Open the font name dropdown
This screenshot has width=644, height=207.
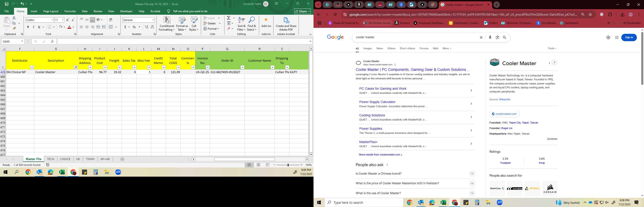[x=52, y=20]
